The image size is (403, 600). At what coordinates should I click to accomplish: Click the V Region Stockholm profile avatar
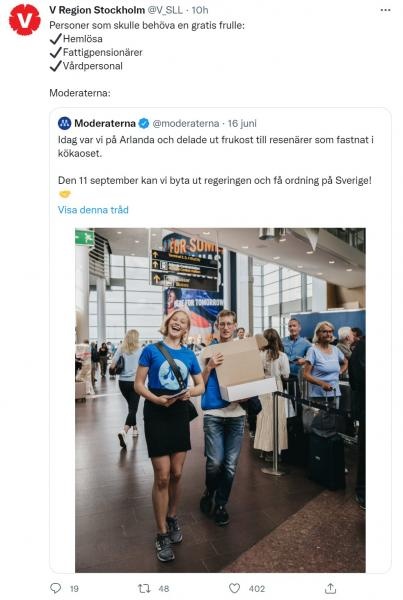(x=25, y=20)
